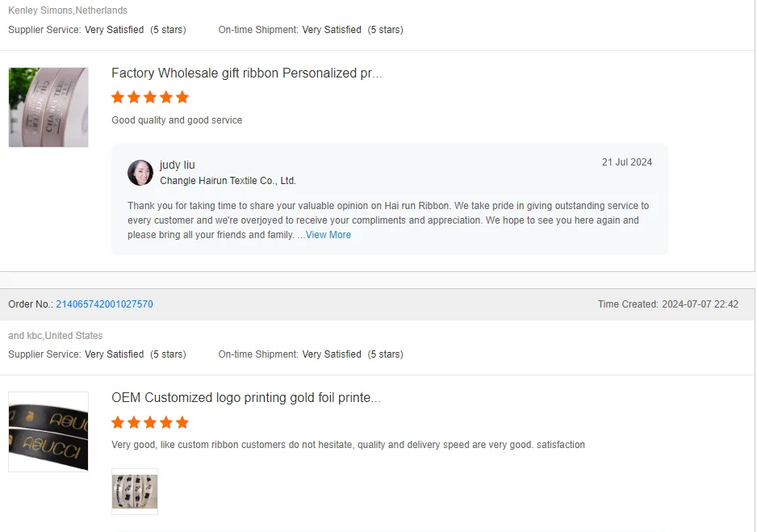Click first star of Factory Wholesale ribbon rating
The image size is (757, 532).
pos(118,98)
